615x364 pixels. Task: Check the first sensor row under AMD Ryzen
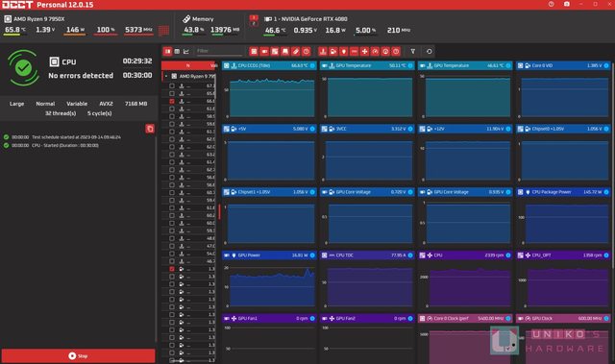(x=172, y=85)
